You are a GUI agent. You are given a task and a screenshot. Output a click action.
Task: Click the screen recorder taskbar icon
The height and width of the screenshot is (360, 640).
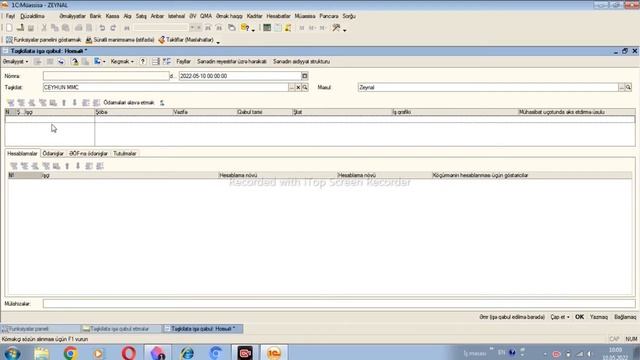pos(245,353)
